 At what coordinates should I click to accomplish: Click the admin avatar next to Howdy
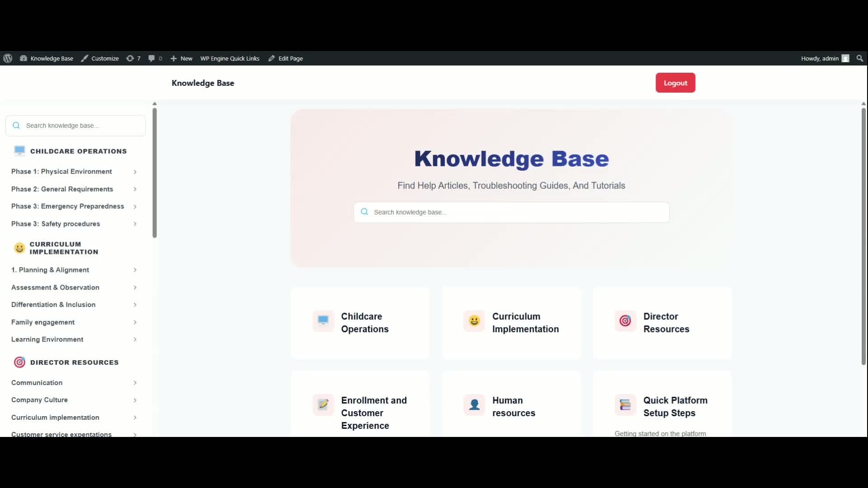[x=845, y=58]
